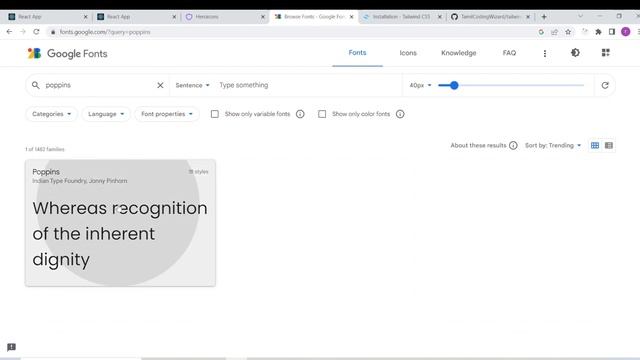Click the browser address bar URL
This screenshot has width=640, height=360.
pyautogui.click(x=105, y=32)
